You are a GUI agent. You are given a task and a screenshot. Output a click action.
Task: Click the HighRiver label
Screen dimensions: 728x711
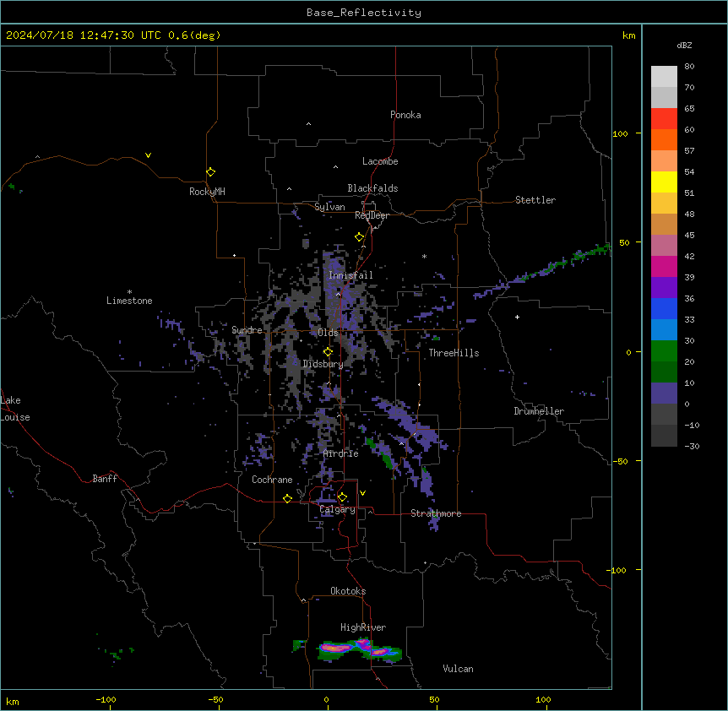[363, 627]
